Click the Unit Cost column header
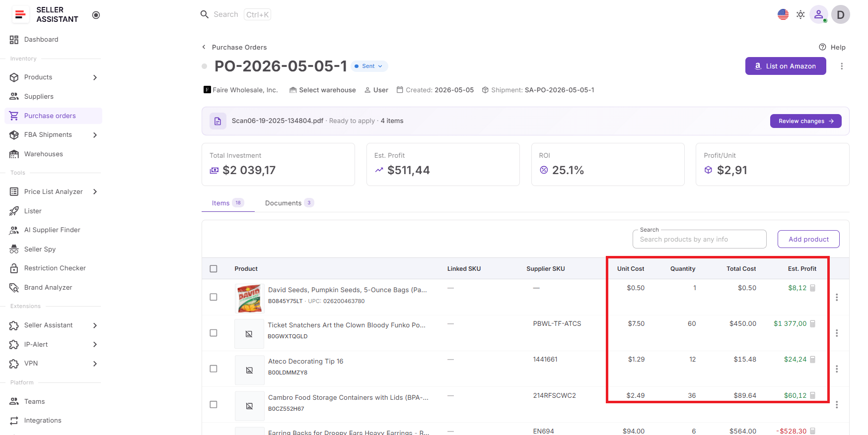The image size is (868, 435). pos(631,269)
